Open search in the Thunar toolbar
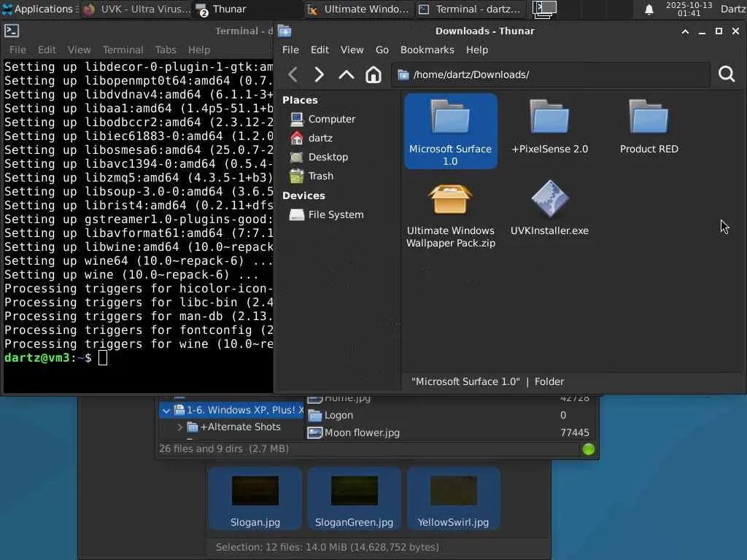This screenshot has width=747, height=560. pos(727,74)
